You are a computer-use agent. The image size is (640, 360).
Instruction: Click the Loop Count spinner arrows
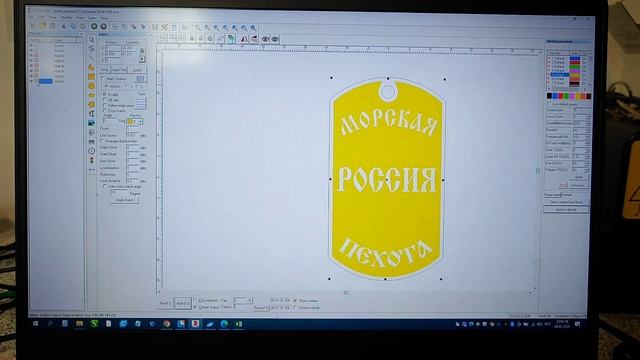(588, 116)
